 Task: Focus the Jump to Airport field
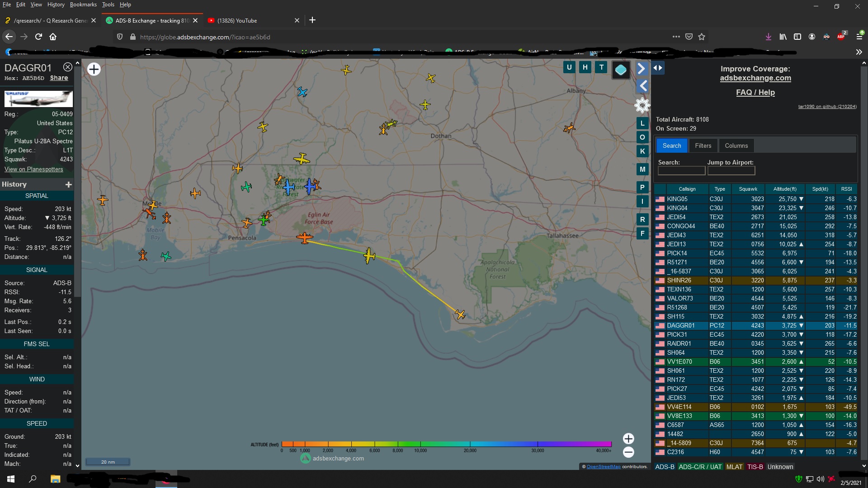(731, 171)
